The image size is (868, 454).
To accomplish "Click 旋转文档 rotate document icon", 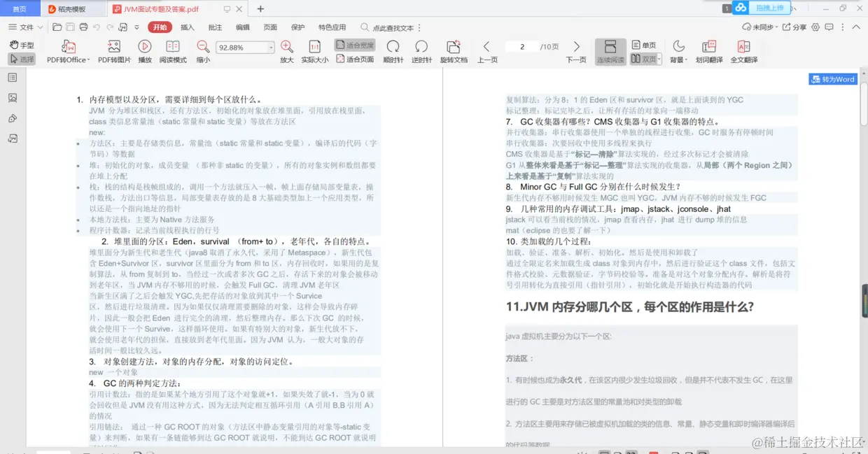I will click(454, 47).
